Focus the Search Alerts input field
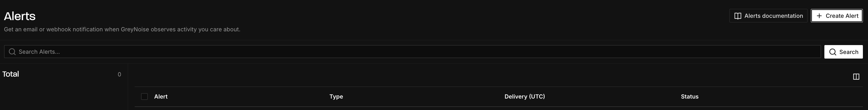The height and width of the screenshot is (110, 868). click(412, 51)
